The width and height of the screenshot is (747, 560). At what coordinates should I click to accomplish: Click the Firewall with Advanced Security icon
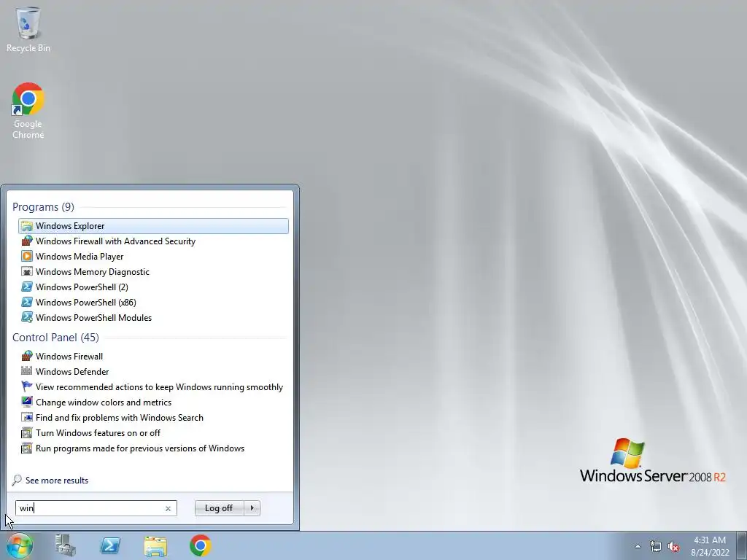(x=27, y=241)
